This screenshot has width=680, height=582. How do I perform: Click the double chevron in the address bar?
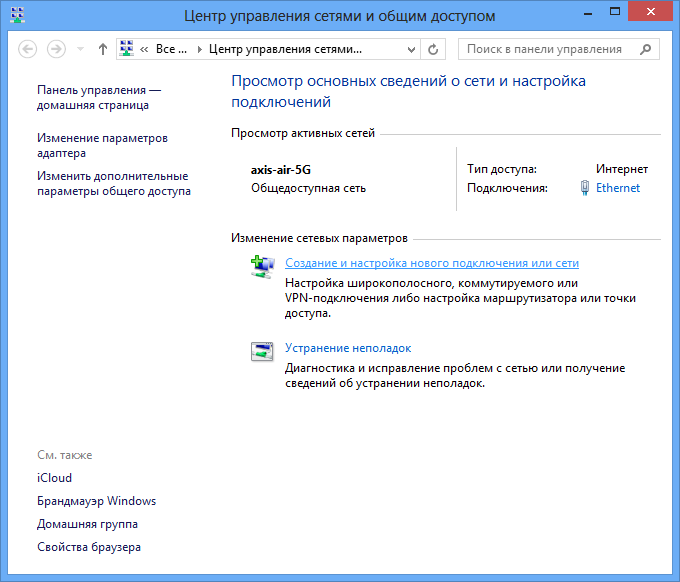pyautogui.click(x=144, y=49)
